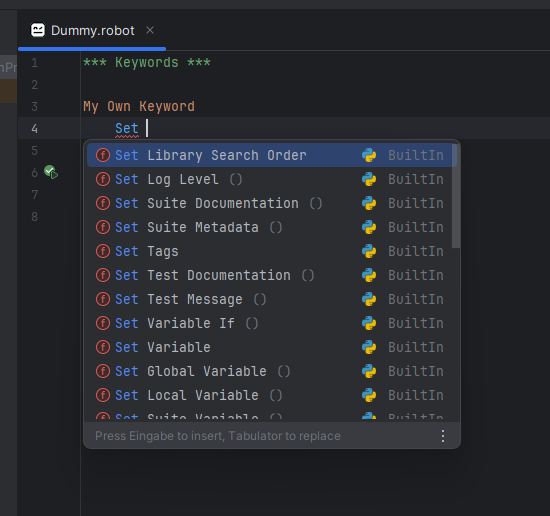This screenshot has height=516, width=550.
Task: Click the Robot file icon on Dummy.robot tab
Action: 38,30
